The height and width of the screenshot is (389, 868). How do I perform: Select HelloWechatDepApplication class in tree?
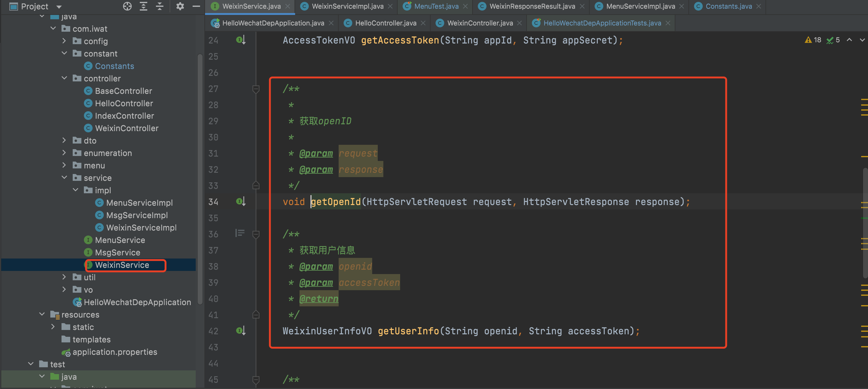[x=132, y=302]
